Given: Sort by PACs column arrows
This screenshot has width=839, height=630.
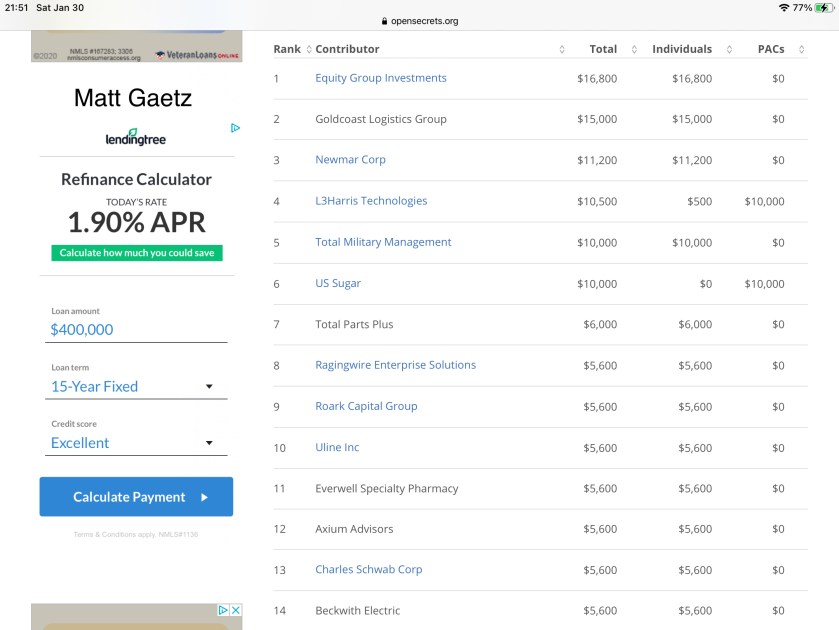Looking at the screenshot, I should tap(803, 49).
